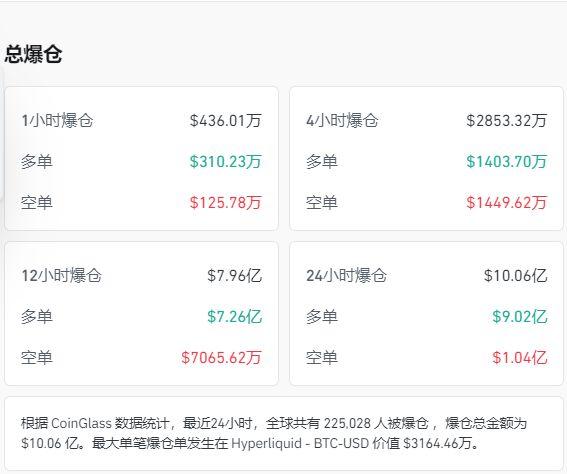The image size is (567, 474).
Task: Click the CoinGlass name in summary text
Action: click(x=81, y=423)
